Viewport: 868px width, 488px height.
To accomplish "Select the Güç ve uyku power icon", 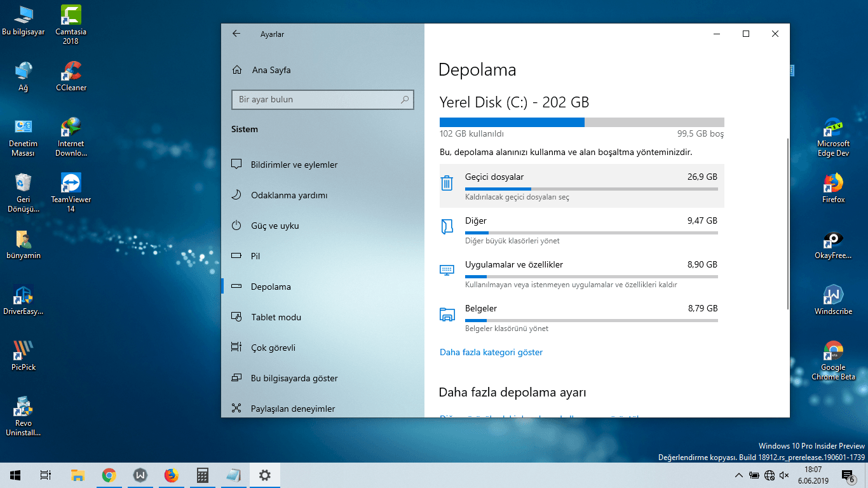I will [x=236, y=226].
